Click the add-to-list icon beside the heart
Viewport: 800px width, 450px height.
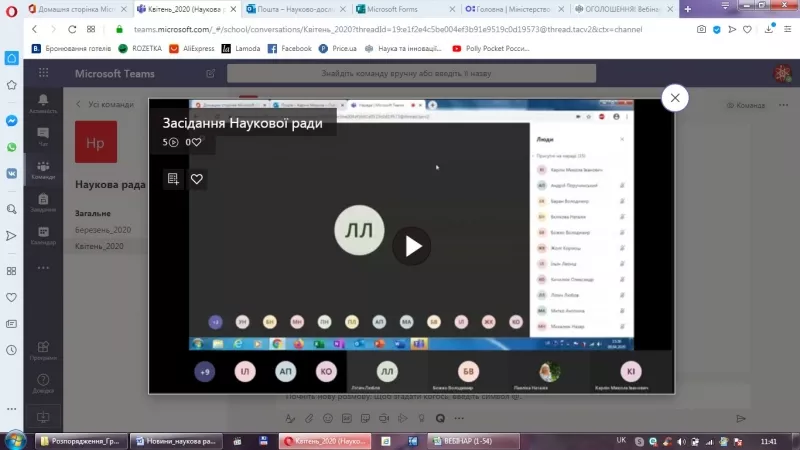173,179
